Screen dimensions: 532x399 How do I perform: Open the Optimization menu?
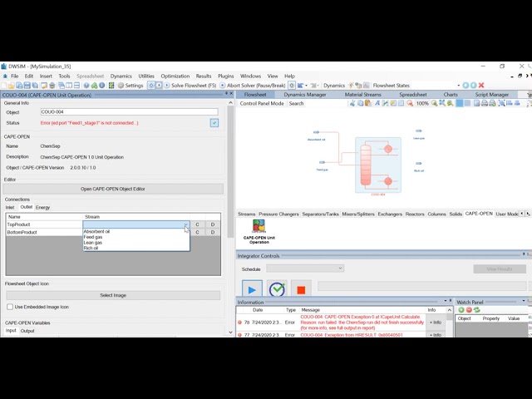175,76
